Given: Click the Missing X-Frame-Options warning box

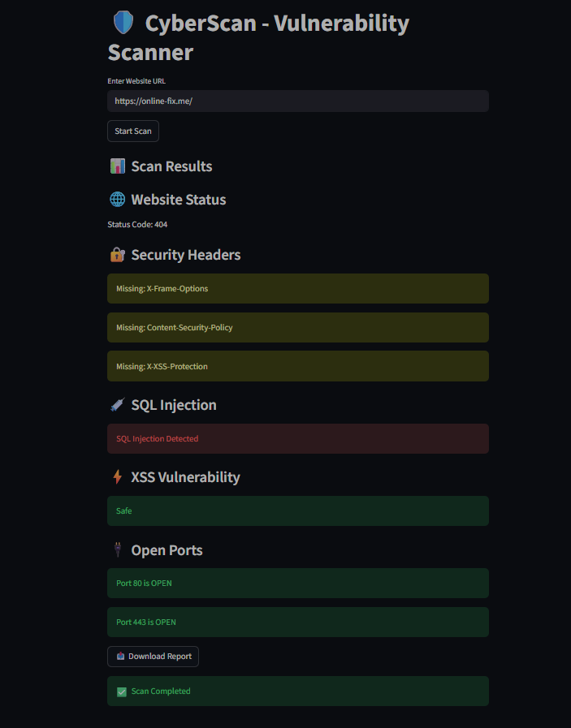Looking at the screenshot, I should click(x=297, y=289).
